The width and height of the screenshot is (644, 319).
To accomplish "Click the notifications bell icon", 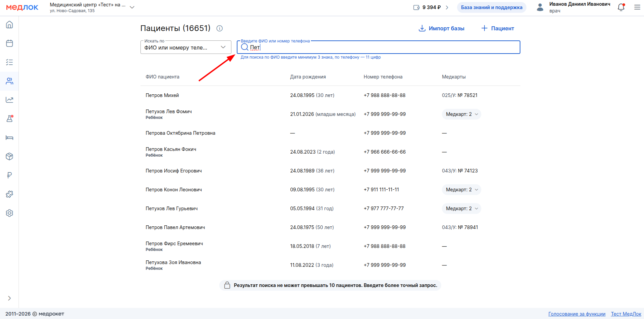I will (621, 7).
